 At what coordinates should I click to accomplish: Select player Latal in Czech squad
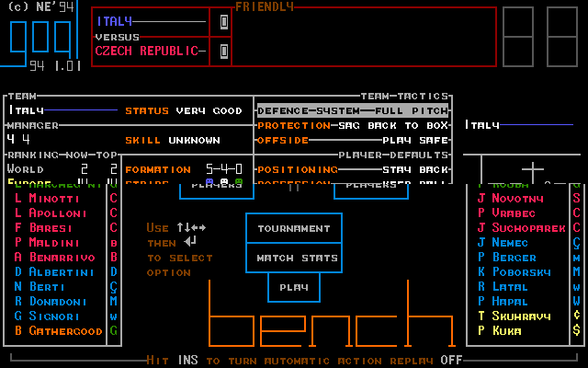503,286
